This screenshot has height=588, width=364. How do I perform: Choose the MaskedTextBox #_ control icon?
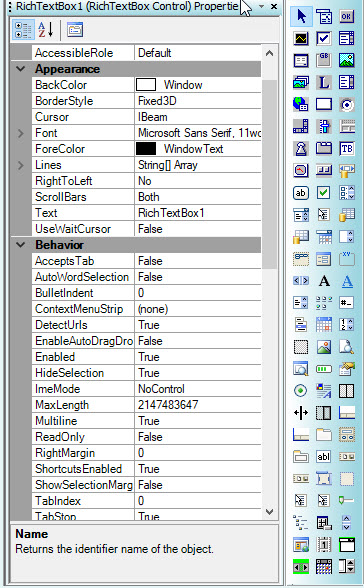(346, 303)
